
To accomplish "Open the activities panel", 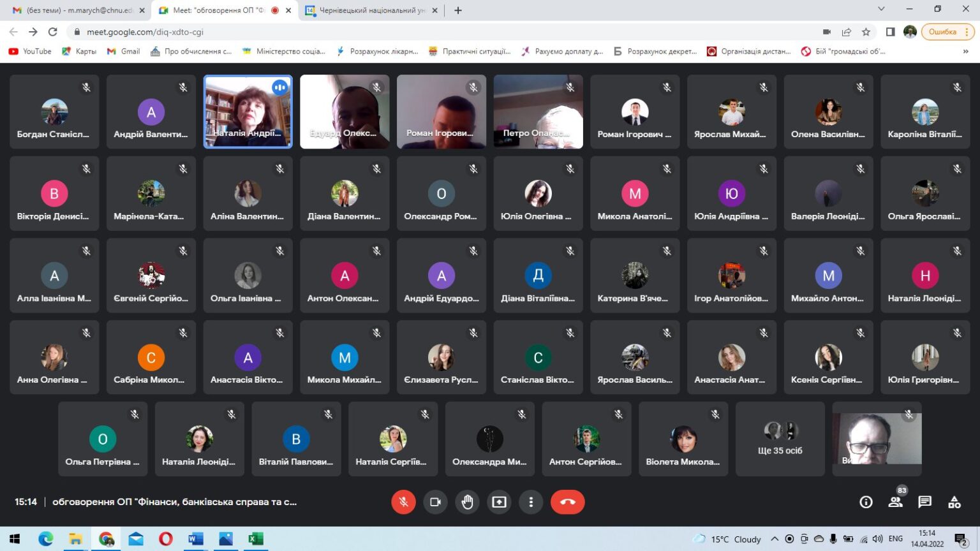I will [954, 502].
